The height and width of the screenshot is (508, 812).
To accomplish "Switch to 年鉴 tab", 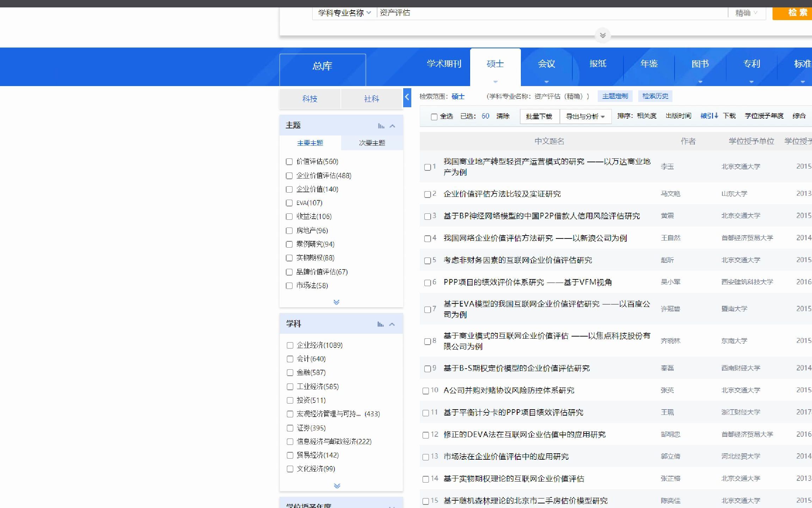I will (649, 64).
